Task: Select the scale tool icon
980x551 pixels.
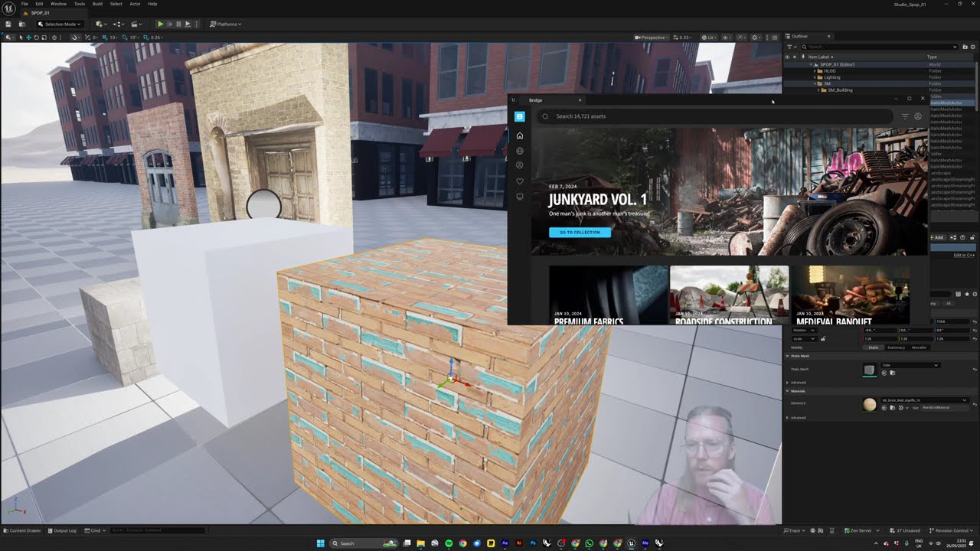Action: 44,37
